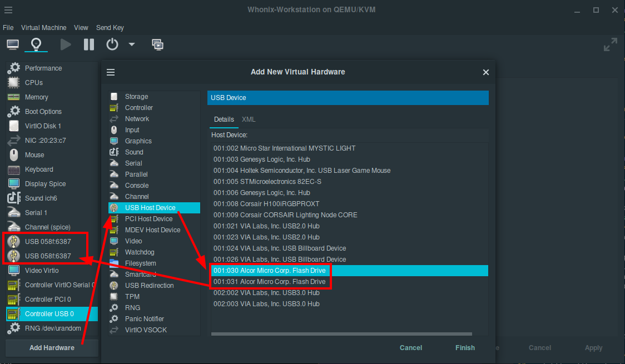Select Sound ich6 in the sidebar

52,198
